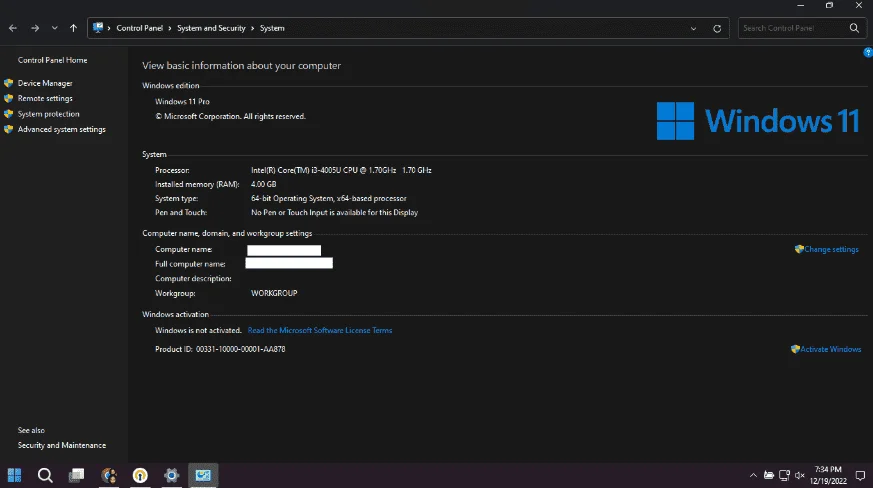The width and height of the screenshot is (873, 488).
Task: Select the No Pen or Touch Input text
Action: pyautogui.click(x=334, y=212)
